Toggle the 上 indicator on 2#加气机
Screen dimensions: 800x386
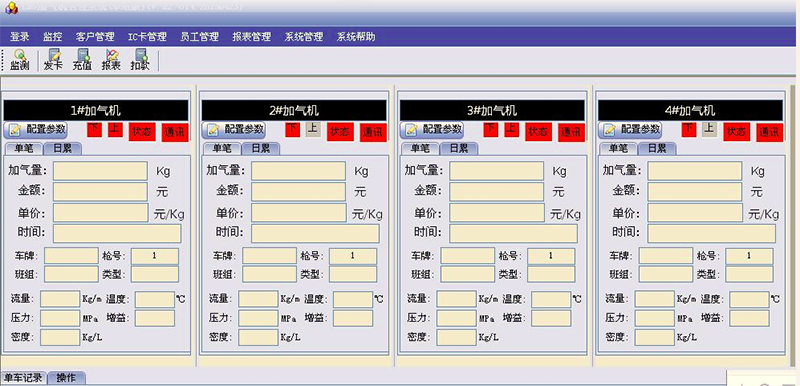[x=313, y=129]
